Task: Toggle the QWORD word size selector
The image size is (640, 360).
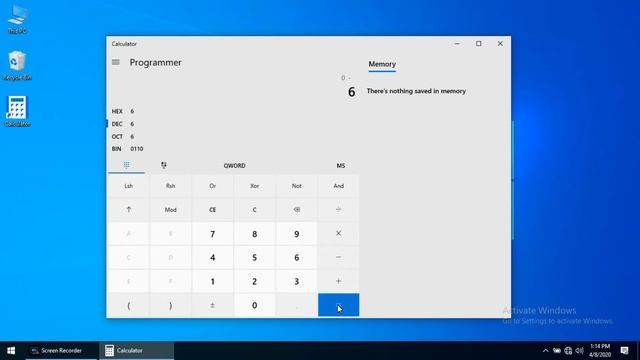Action: point(234,165)
